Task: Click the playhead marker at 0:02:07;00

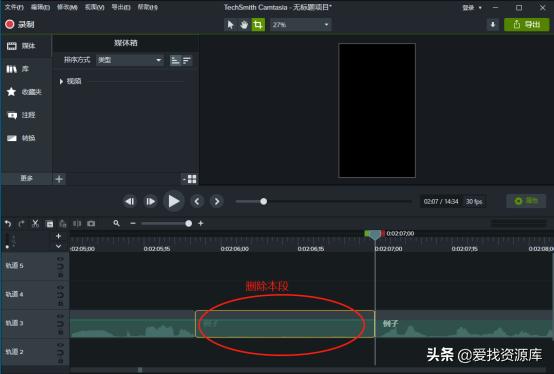Action: 375,235
